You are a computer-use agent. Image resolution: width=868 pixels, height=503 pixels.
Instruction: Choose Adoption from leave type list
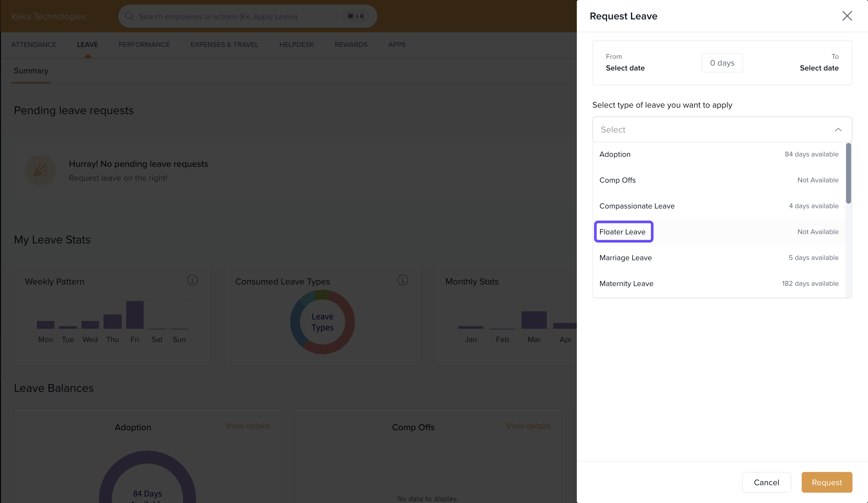615,154
